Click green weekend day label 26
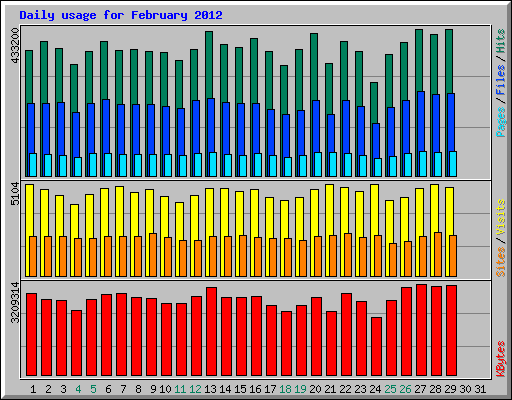The height and width of the screenshot is (400, 512). [x=405, y=389]
